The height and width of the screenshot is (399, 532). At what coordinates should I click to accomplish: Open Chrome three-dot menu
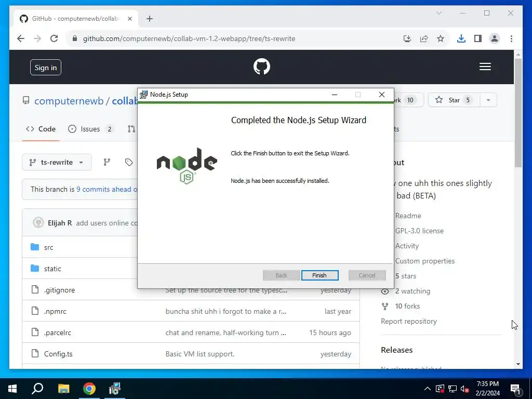click(511, 38)
